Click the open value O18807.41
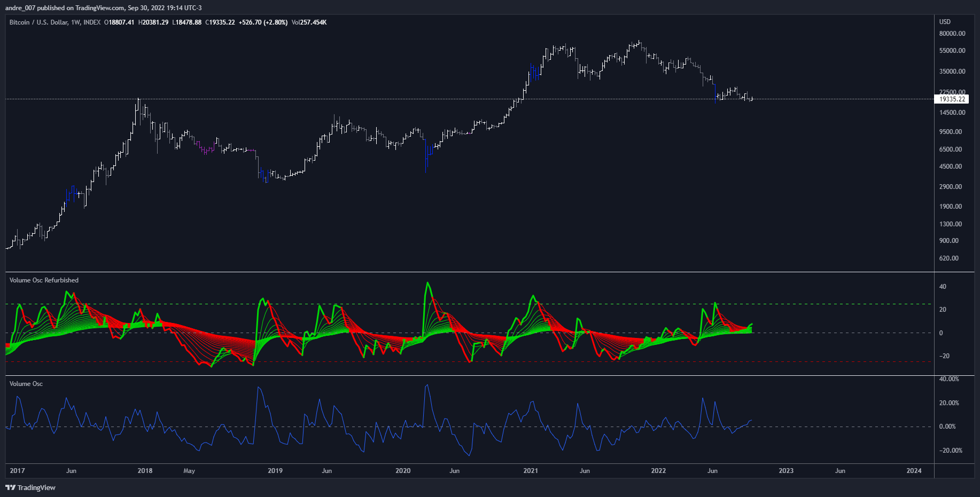The width and height of the screenshot is (980, 497). [x=119, y=22]
